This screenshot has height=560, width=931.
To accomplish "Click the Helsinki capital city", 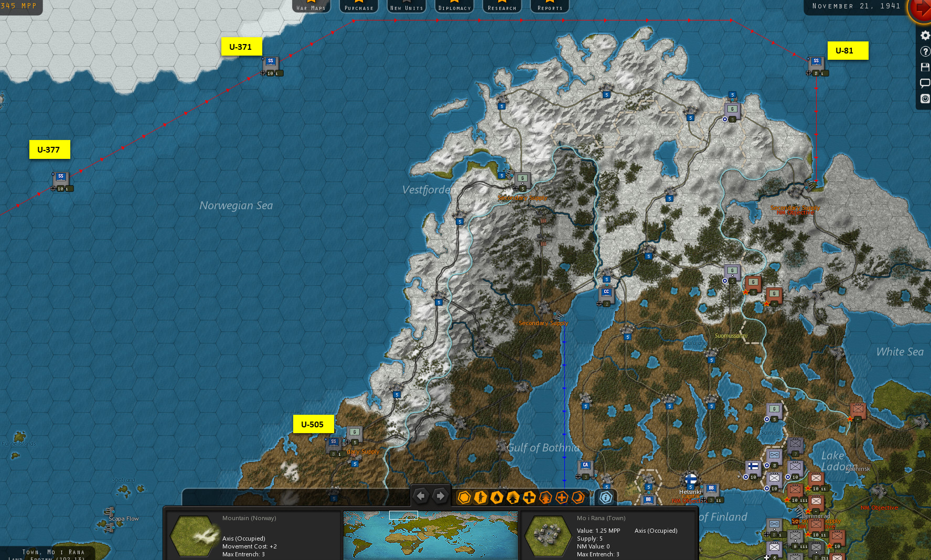I will tap(691, 479).
